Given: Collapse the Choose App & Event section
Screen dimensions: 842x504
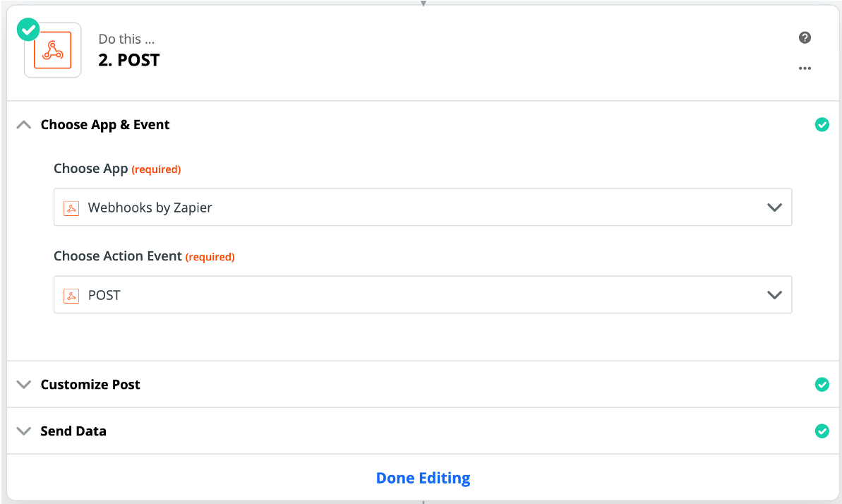Looking at the screenshot, I should pos(23,125).
